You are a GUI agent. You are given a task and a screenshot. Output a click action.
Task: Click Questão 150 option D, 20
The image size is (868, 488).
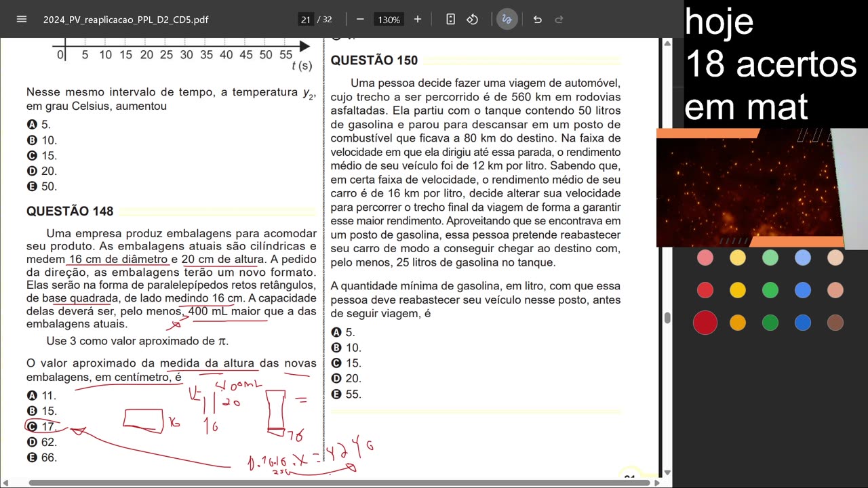coord(347,378)
